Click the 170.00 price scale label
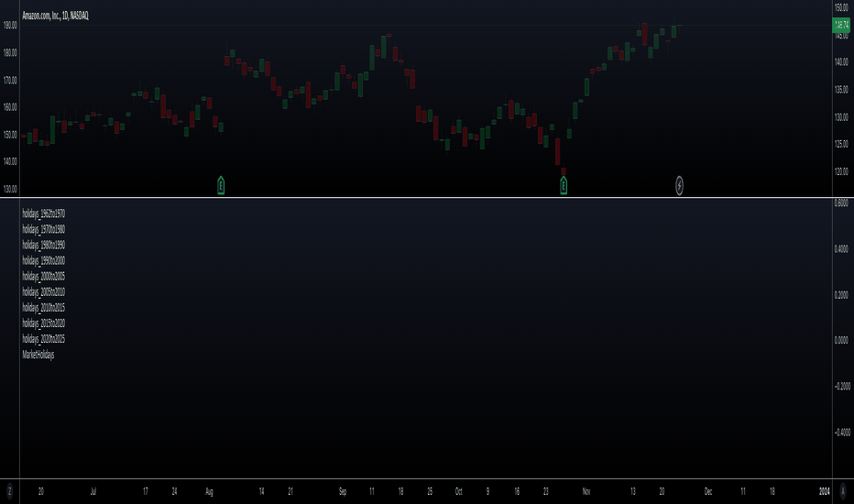 [x=10, y=80]
